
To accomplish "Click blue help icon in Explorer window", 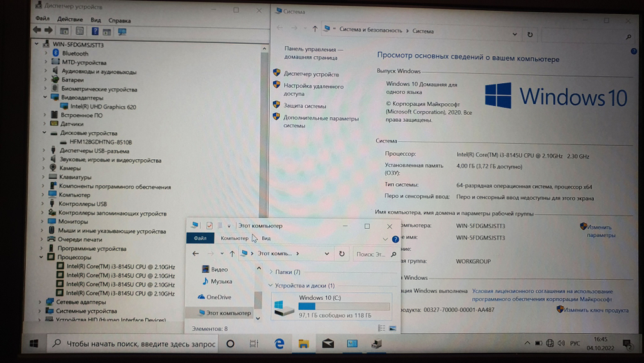I will point(395,239).
